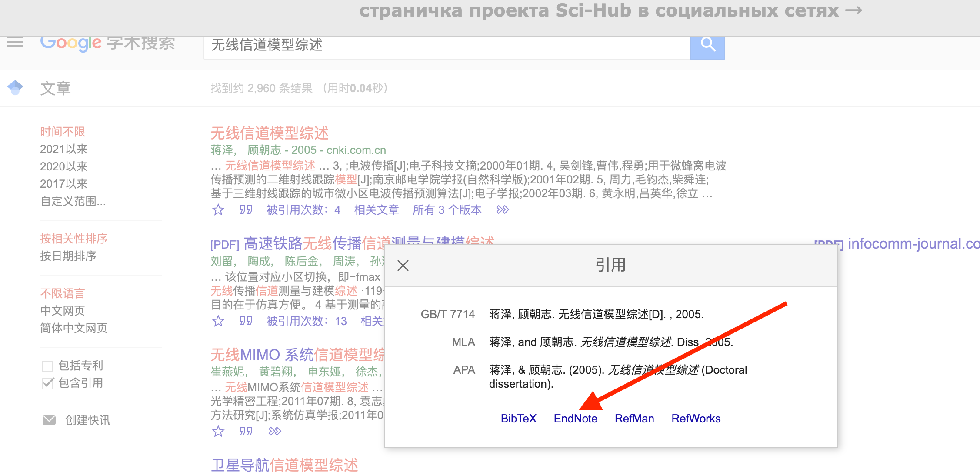
Task: Click the EndNote export link
Action: click(x=575, y=419)
